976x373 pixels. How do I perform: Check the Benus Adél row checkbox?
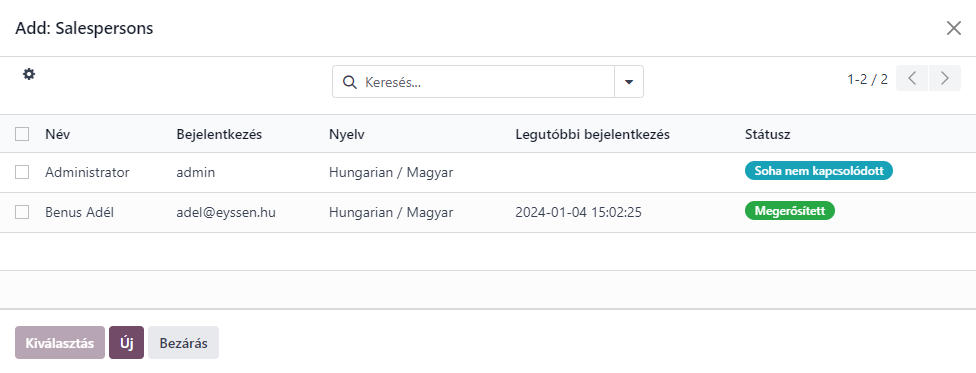[22, 212]
